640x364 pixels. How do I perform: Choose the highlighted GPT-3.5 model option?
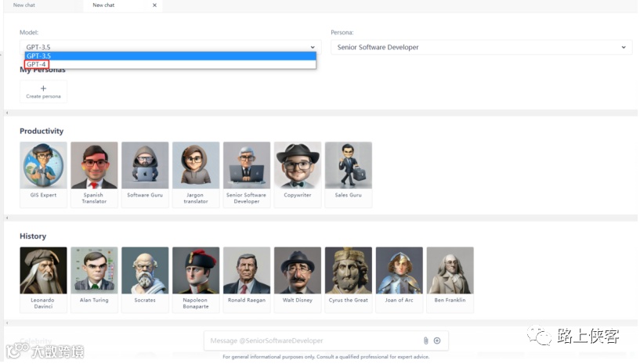click(170, 56)
